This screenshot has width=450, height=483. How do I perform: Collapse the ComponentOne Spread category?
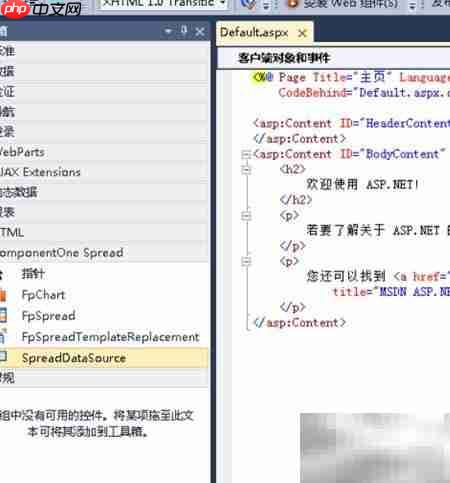(104, 253)
